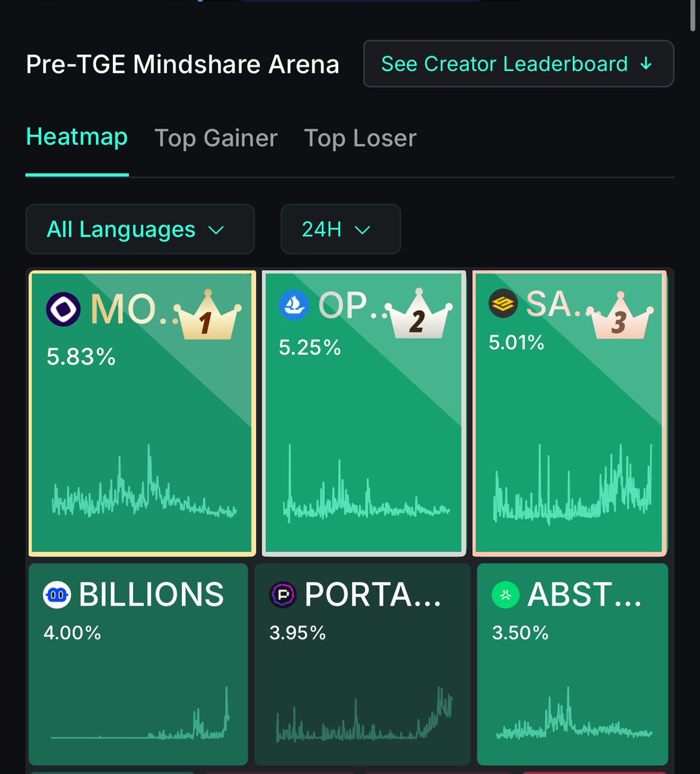The height and width of the screenshot is (774, 700).
Task: Click the OpenSea sailboat logo icon
Action: (x=294, y=305)
